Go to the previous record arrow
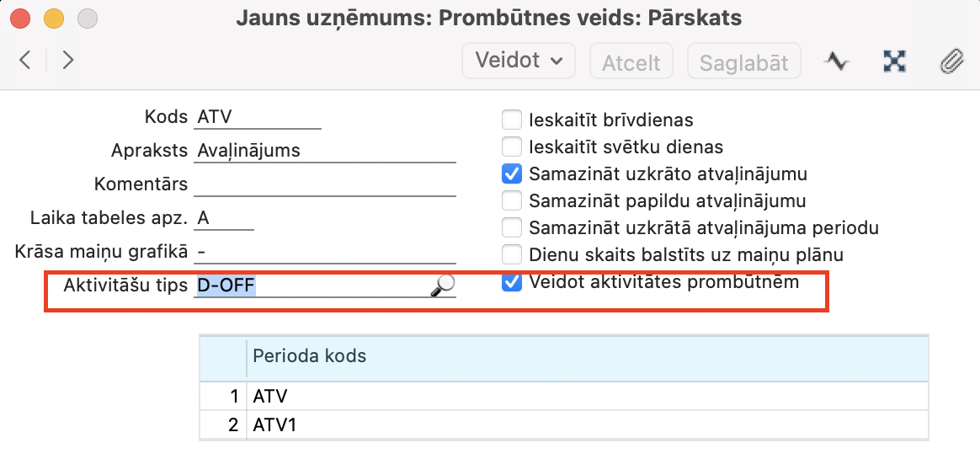This screenshot has width=980, height=475. click(x=25, y=60)
